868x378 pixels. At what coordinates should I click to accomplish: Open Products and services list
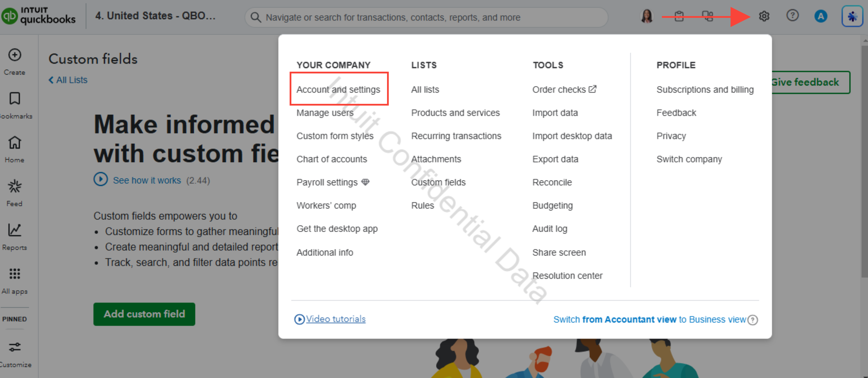pos(455,113)
